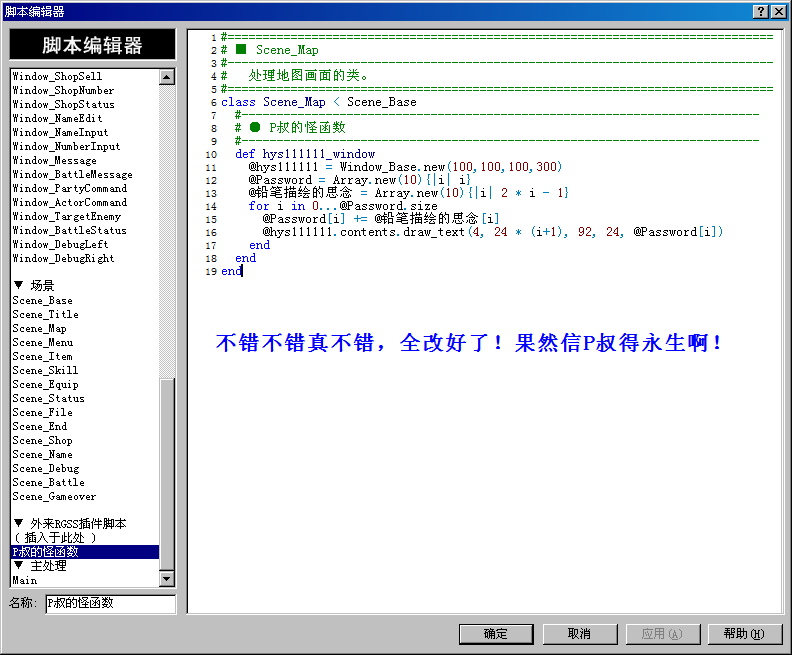
Task: Open the Scene_Equip script
Action: point(45,385)
